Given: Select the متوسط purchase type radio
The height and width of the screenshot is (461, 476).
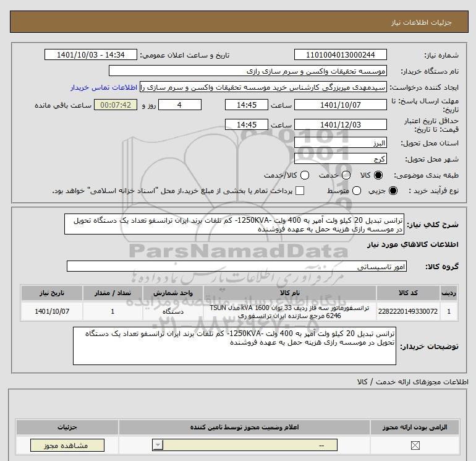Looking at the screenshot, I should 357,191.
